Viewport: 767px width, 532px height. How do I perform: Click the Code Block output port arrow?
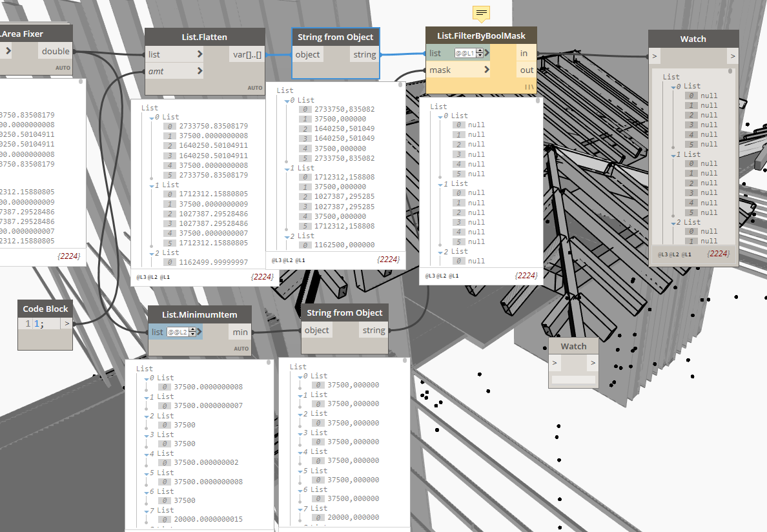pyautogui.click(x=67, y=323)
